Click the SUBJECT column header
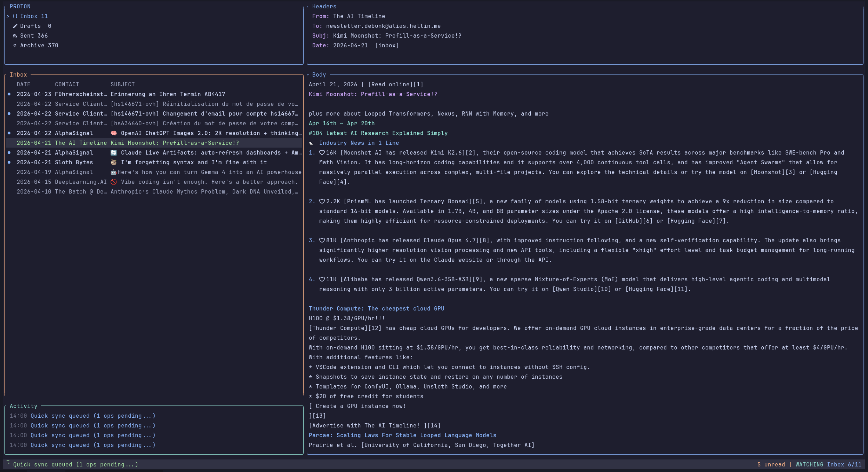 [x=123, y=85]
